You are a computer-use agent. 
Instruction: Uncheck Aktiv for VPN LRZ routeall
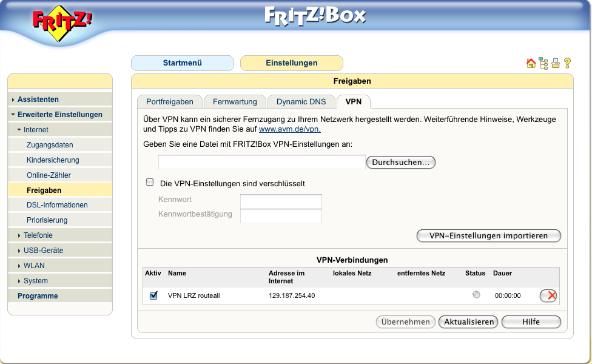click(153, 295)
